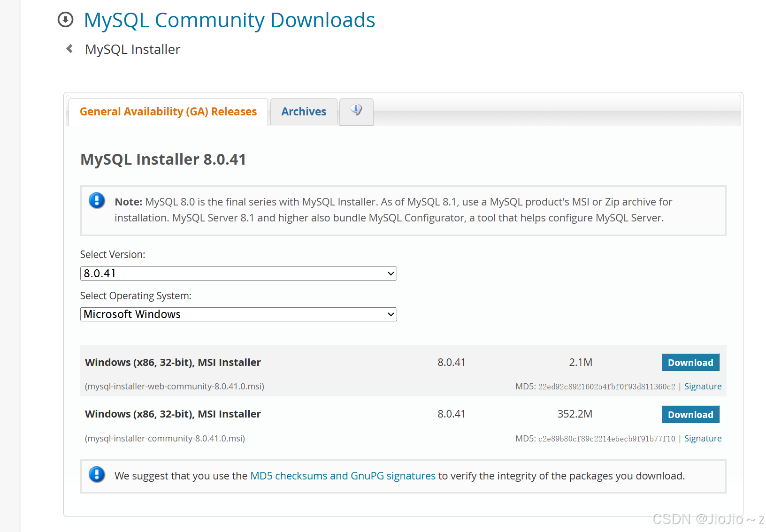Open the Select Version dropdown showing 8.0.41
The width and height of the screenshot is (766, 532).
click(238, 274)
